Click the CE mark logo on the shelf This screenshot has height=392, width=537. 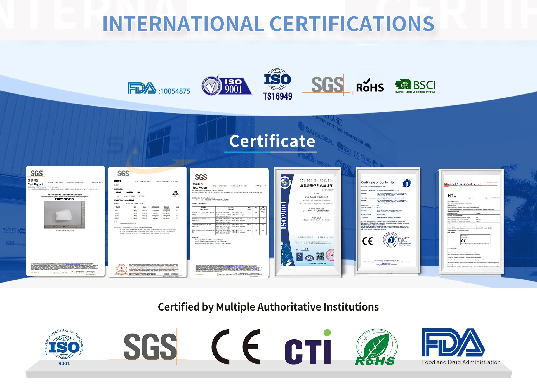click(x=236, y=347)
